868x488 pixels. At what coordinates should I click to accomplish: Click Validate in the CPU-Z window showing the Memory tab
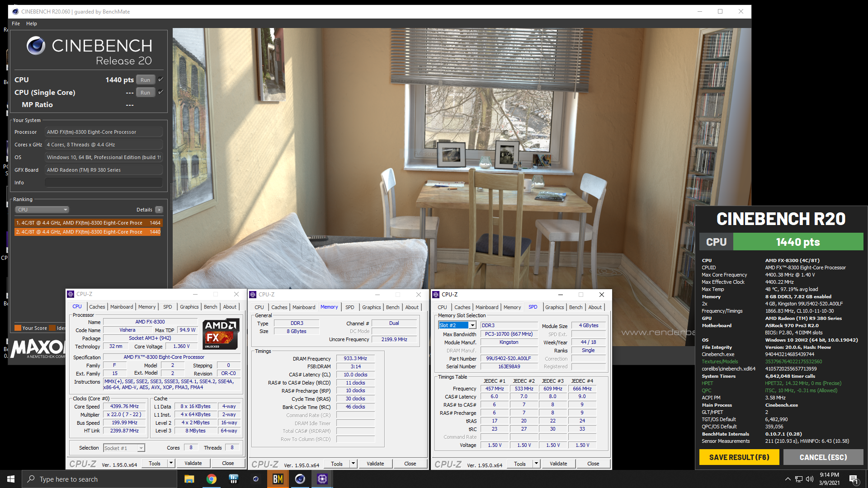[375, 464]
